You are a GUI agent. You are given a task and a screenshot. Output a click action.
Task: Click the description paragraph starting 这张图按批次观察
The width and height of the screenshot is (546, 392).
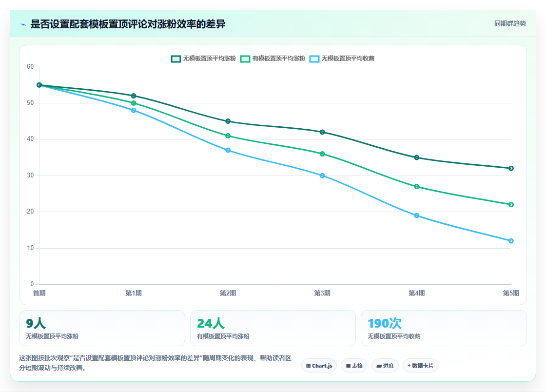click(x=156, y=363)
